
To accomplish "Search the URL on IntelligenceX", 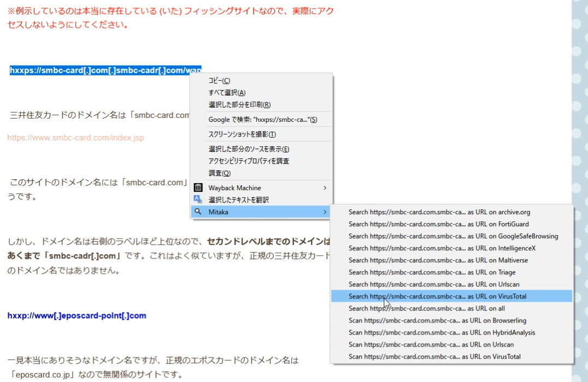I will click(451, 248).
